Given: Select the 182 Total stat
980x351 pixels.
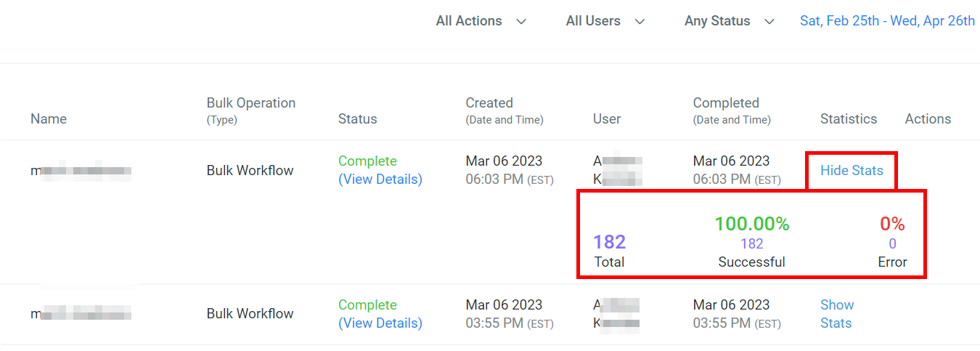Looking at the screenshot, I should point(609,243).
